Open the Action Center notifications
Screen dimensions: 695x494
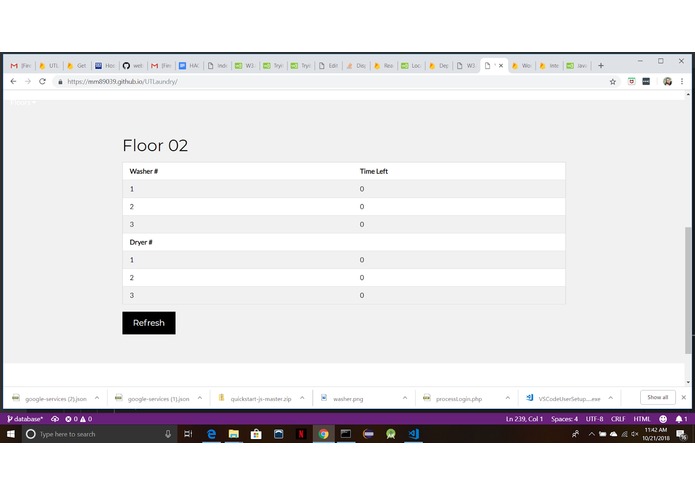click(682, 435)
